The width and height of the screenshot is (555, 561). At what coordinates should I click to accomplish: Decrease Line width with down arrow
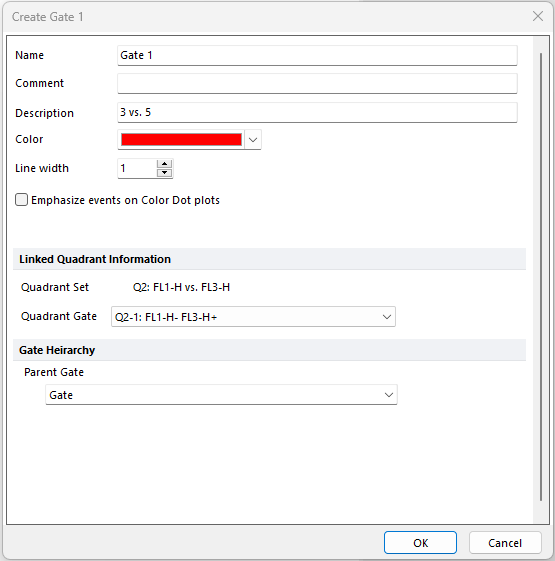[165, 173]
